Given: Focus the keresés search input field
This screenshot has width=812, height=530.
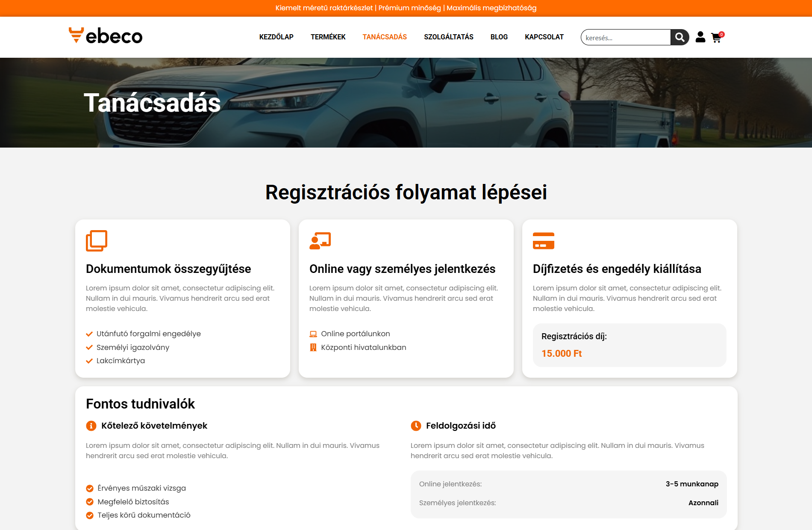Looking at the screenshot, I should pyautogui.click(x=625, y=38).
